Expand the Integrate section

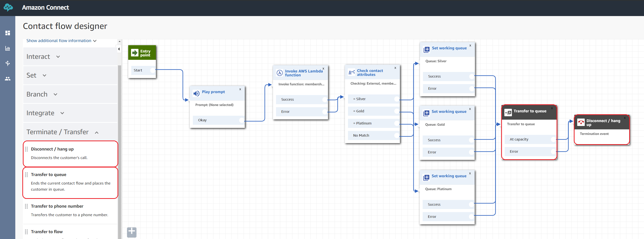70,113
